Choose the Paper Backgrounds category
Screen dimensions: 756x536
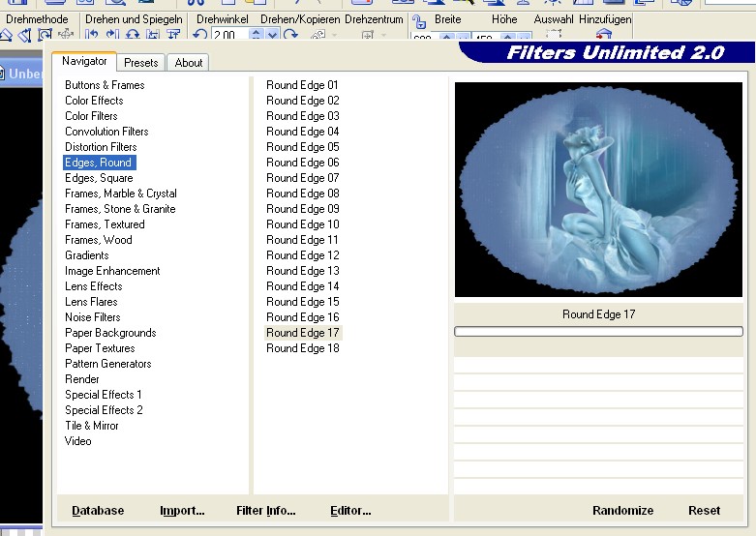110,333
